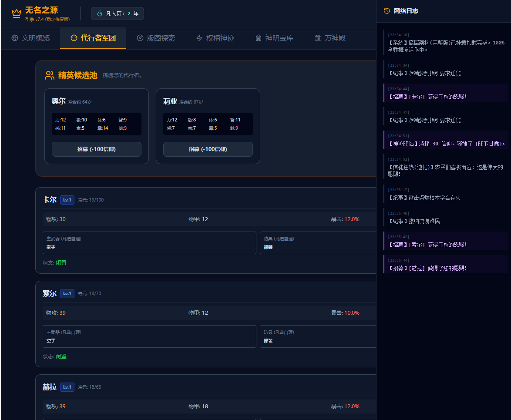Go to 神明宝库 tab
Screen dimensions: 511x420
274,38
